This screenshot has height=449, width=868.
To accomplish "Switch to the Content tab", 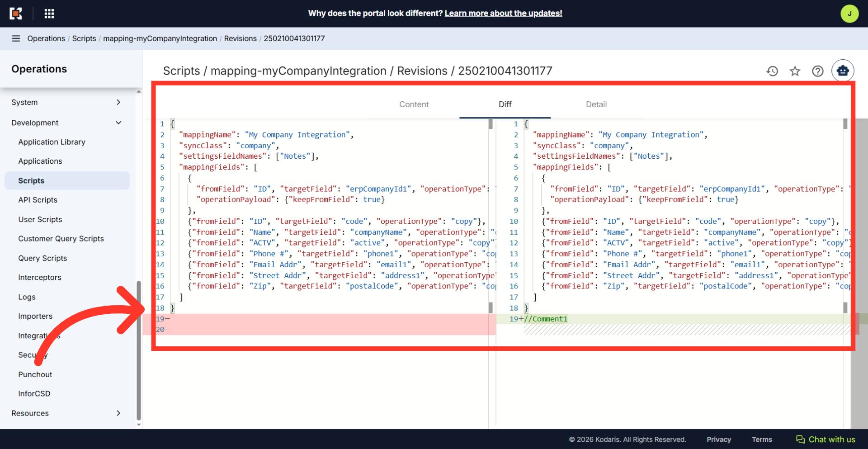I will pos(414,104).
